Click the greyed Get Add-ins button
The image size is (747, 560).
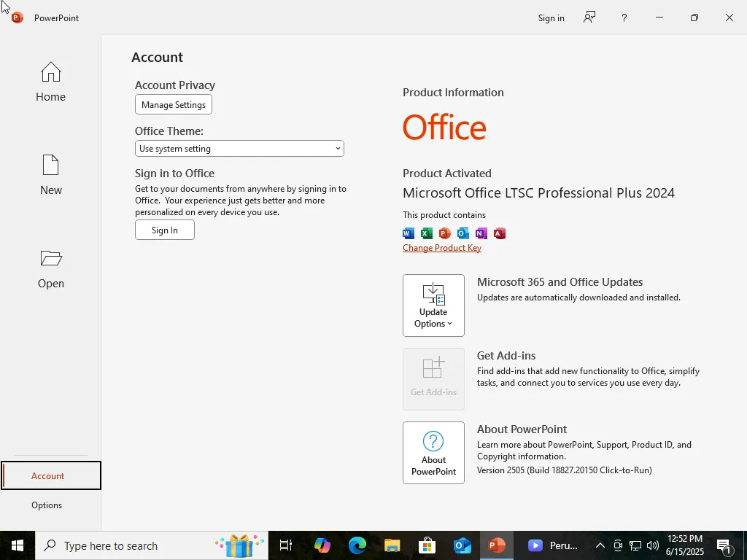[433, 379]
